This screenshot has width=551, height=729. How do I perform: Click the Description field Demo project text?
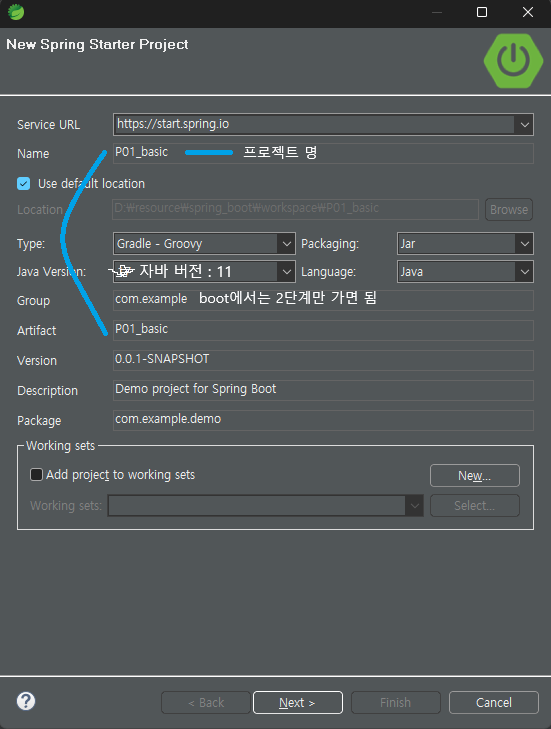[323, 390]
